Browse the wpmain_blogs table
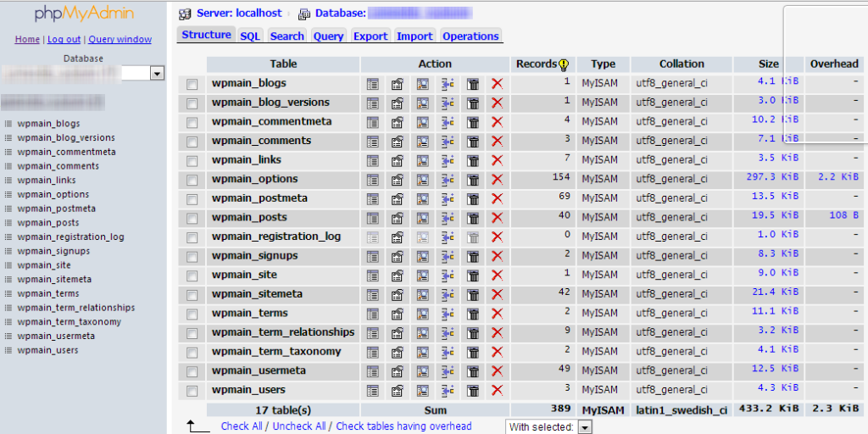The width and height of the screenshot is (868, 434). (373, 84)
